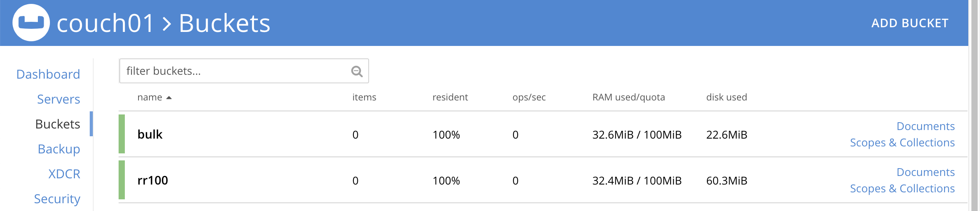
Task: Click the search magnifier icon
Action: [357, 71]
